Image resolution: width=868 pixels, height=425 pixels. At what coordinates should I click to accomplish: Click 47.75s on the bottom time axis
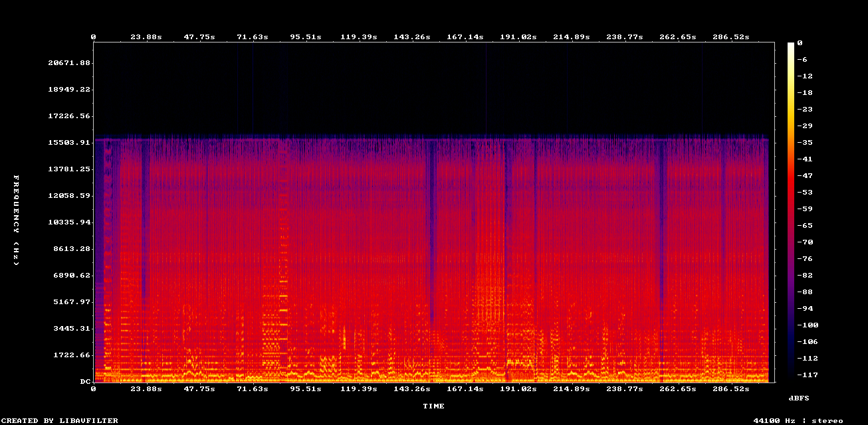(199, 389)
